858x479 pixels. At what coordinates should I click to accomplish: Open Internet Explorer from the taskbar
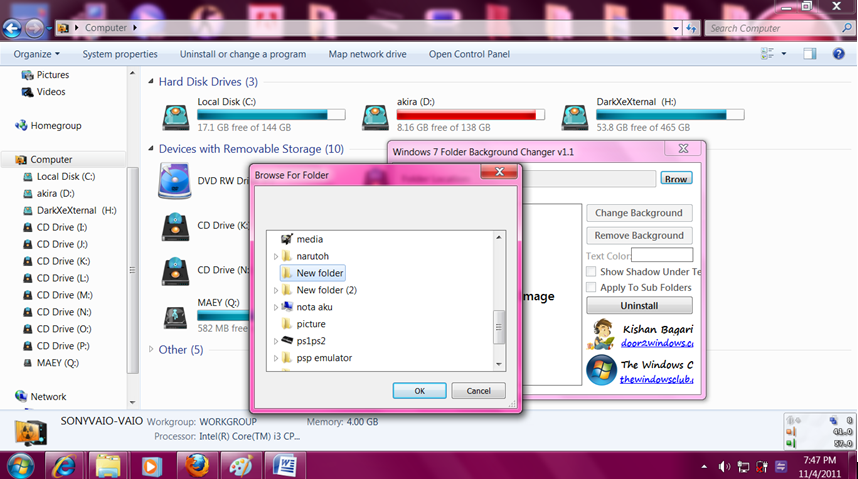[64, 466]
